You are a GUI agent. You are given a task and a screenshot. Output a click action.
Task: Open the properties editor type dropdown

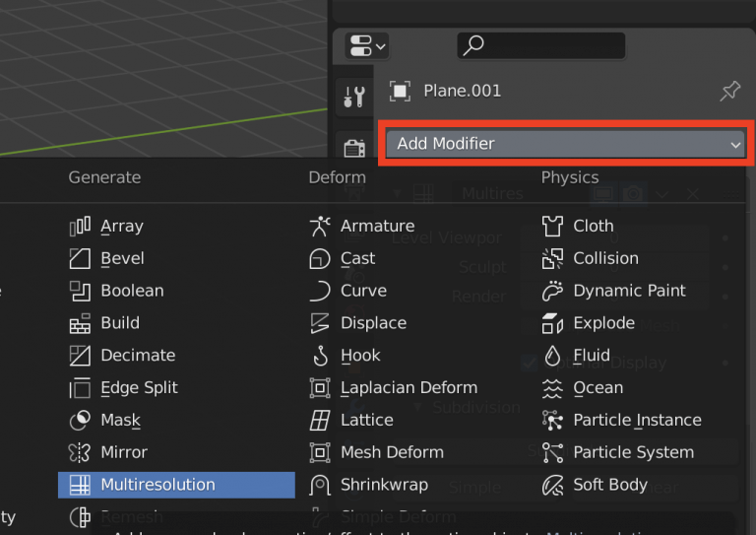pyautogui.click(x=367, y=46)
